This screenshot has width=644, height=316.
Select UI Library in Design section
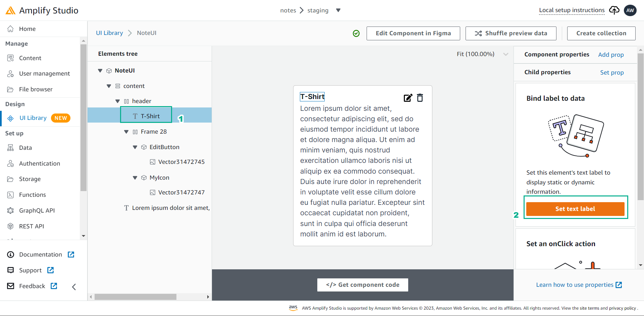pyautogui.click(x=33, y=118)
